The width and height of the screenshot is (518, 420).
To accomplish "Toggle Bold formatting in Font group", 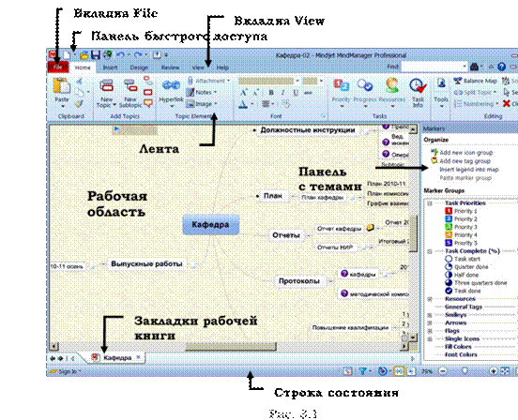I will point(271,93).
